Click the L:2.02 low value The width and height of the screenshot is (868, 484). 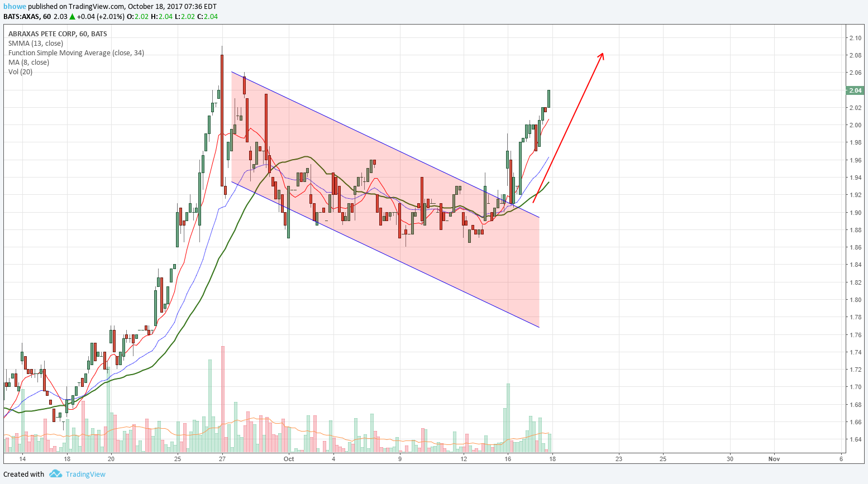pyautogui.click(x=185, y=17)
